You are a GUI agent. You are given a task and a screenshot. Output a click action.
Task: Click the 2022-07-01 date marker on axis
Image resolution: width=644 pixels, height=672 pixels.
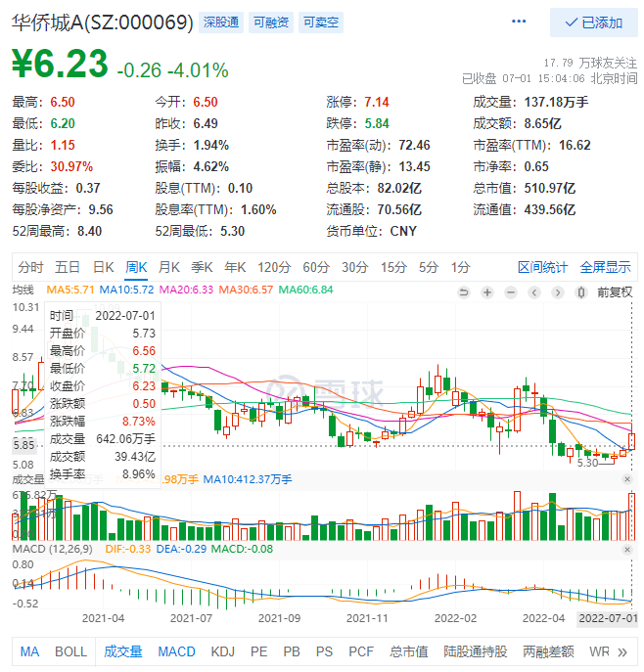pos(608,619)
